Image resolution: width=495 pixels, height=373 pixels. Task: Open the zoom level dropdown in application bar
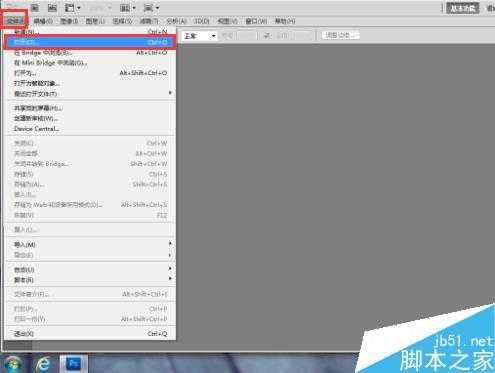pos(100,7)
